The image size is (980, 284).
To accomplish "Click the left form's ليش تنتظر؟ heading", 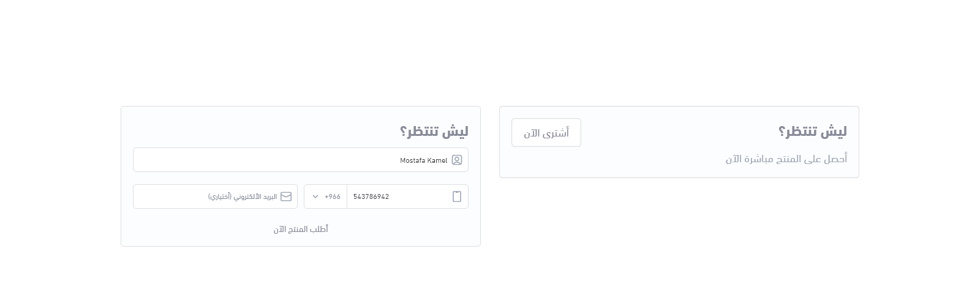I will click(x=434, y=132).
